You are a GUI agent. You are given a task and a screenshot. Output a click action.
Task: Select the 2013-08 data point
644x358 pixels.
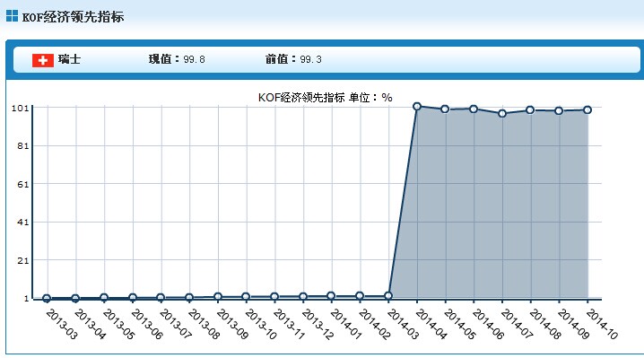189,298
